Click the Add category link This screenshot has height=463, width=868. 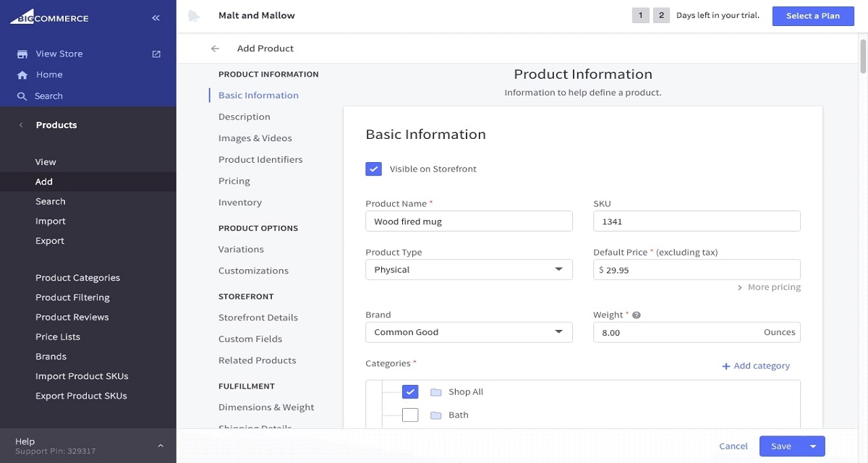pos(755,366)
